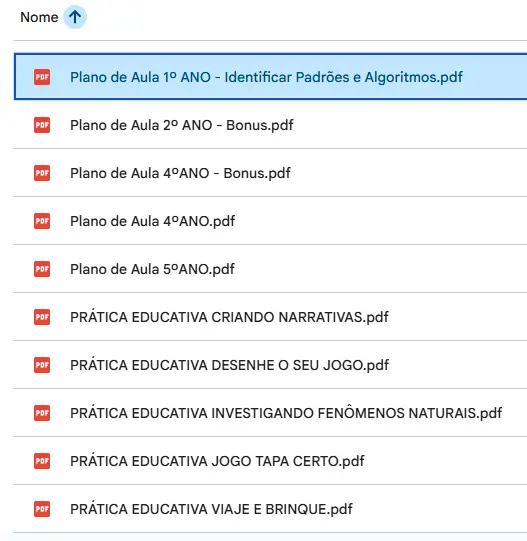Click PDF icon of CRIANDO NARRATIVAS file
The height and width of the screenshot is (541, 527).
42,317
